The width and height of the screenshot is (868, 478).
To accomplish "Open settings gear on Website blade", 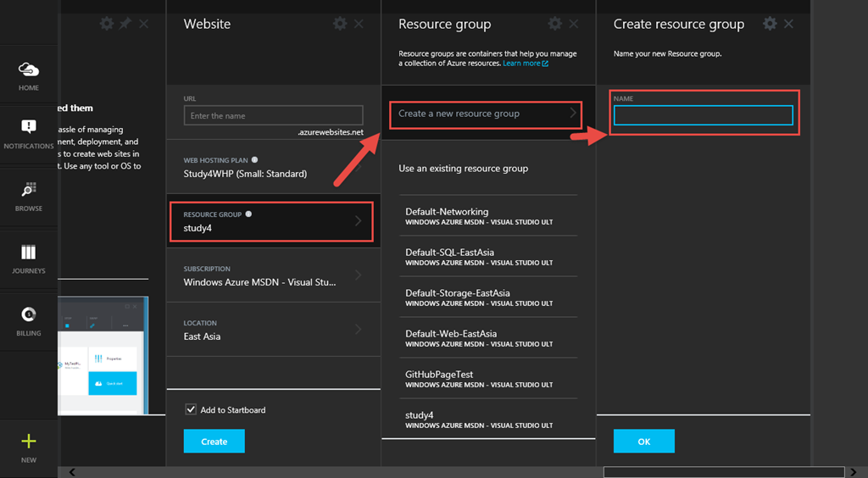I will coord(340,24).
